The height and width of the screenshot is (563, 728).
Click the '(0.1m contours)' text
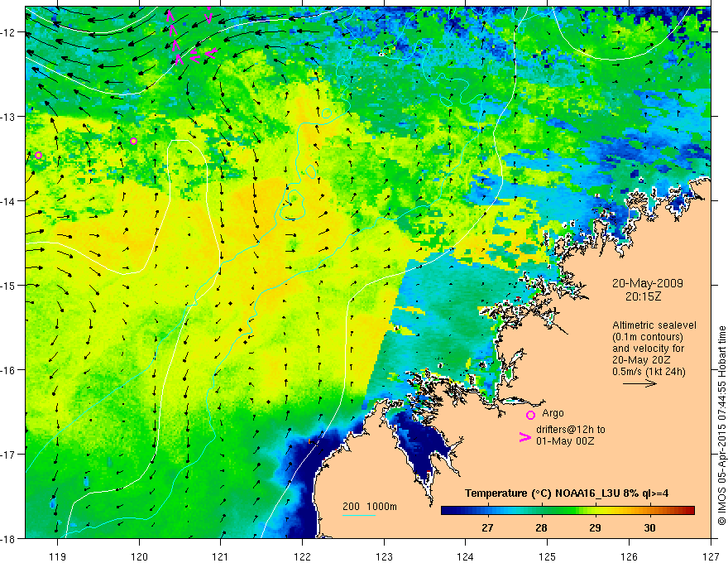coord(648,337)
